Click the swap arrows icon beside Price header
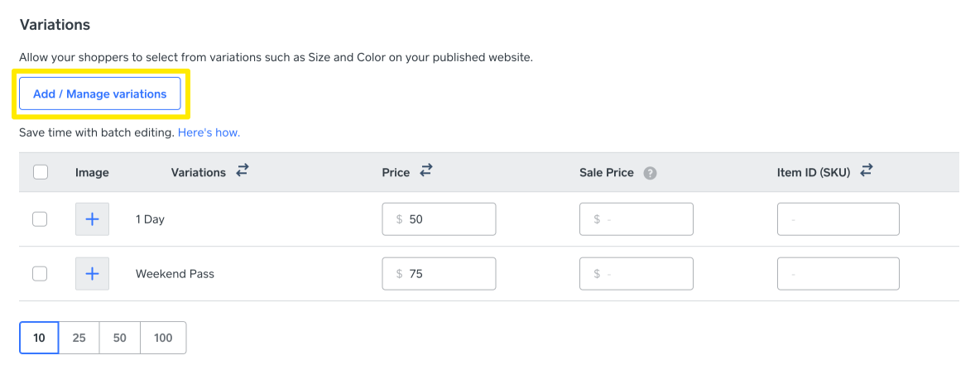Image resolution: width=980 pixels, height=384 pixels. point(426,171)
